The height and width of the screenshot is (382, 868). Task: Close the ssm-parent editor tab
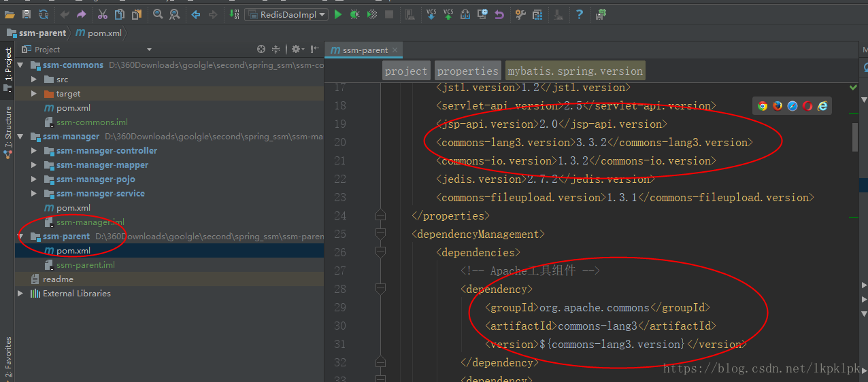(x=395, y=50)
